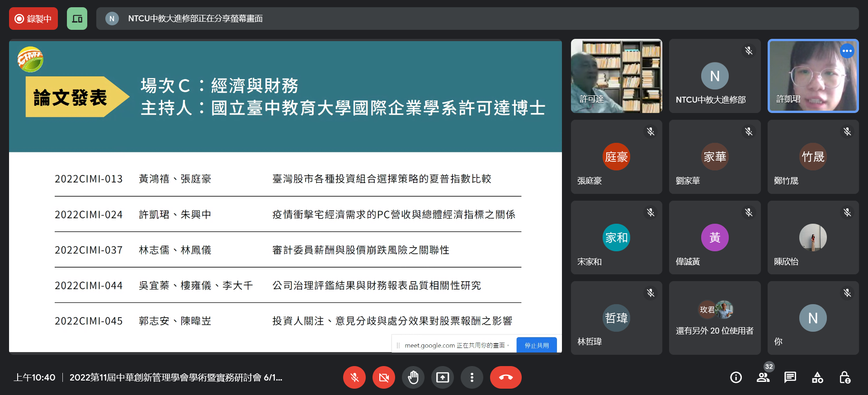Turn on the camera

coord(384,377)
